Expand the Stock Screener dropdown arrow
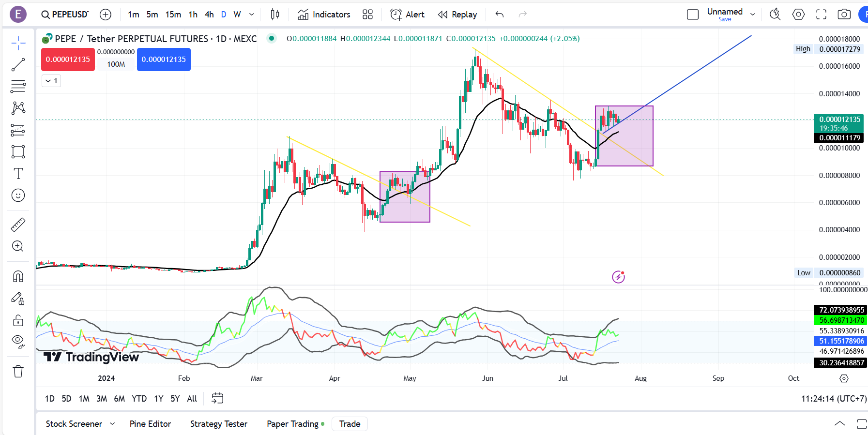 (112, 424)
